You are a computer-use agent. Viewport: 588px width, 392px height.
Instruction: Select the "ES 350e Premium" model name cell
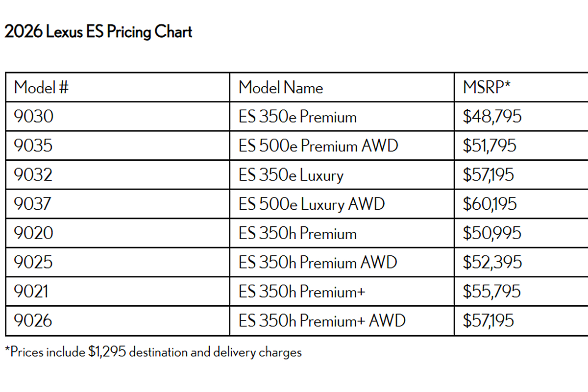[297, 117]
